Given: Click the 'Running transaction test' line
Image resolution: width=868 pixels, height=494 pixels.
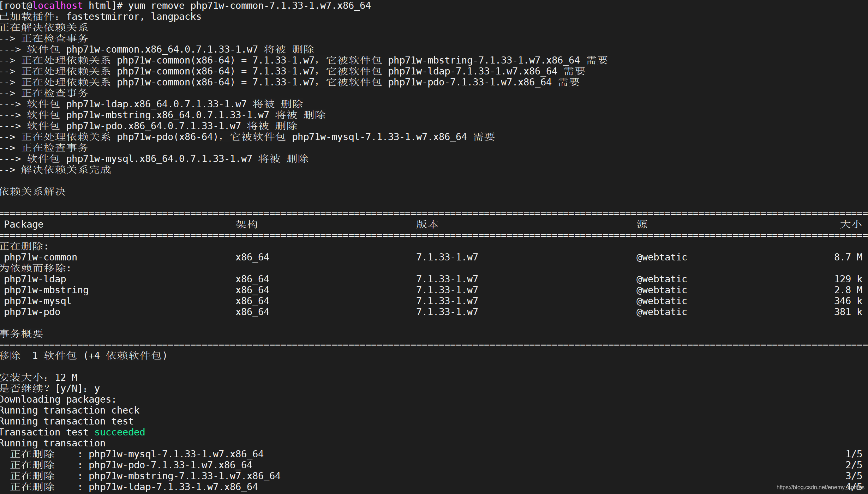Looking at the screenshot, I should click(67, 421).
